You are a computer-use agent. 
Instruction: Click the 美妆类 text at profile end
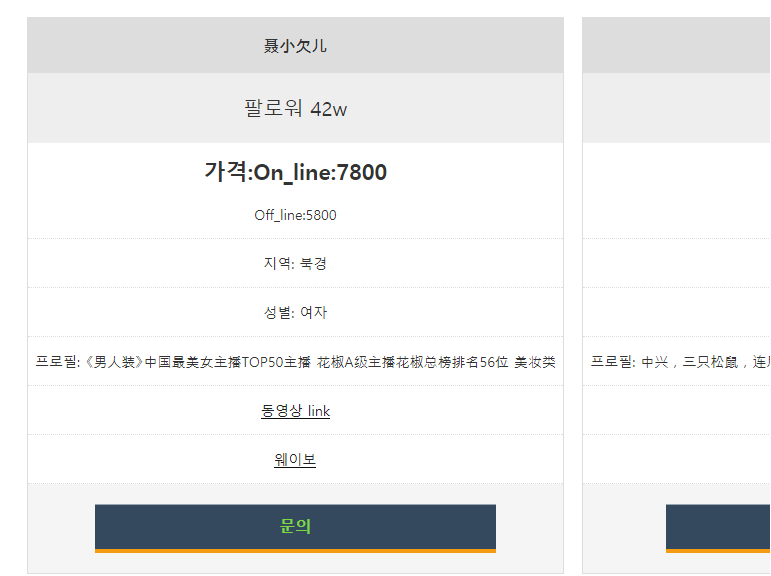pyautogui.click(x=535, y=362)
